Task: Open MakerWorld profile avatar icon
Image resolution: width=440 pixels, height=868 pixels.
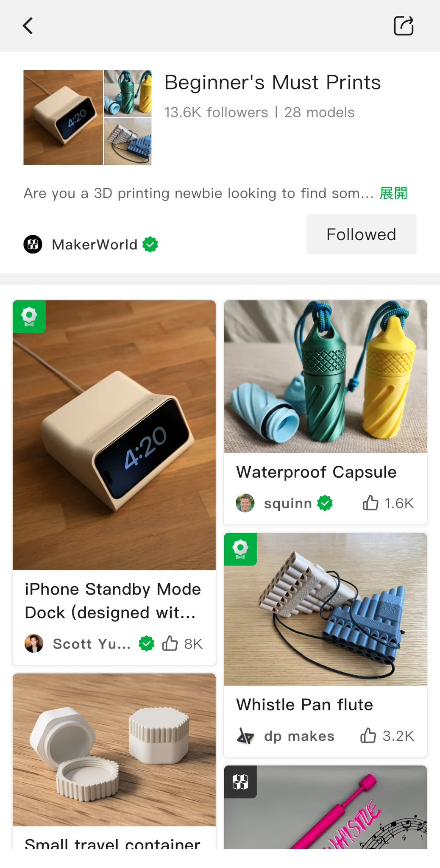Action: pos(33,245)
